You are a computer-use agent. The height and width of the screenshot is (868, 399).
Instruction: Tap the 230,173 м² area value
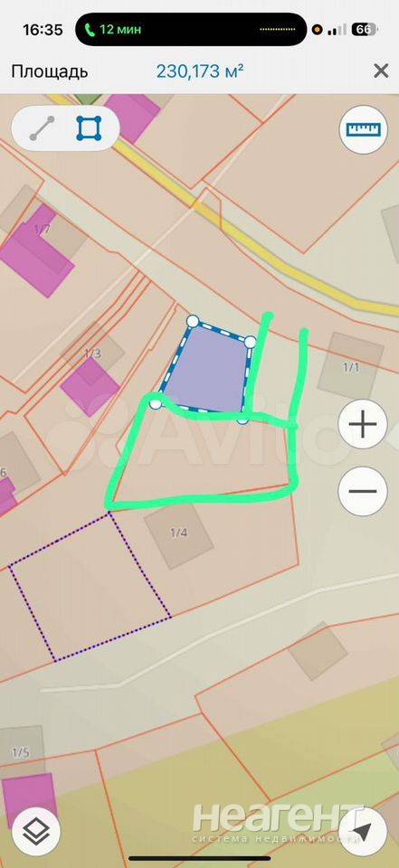[200, 71]
